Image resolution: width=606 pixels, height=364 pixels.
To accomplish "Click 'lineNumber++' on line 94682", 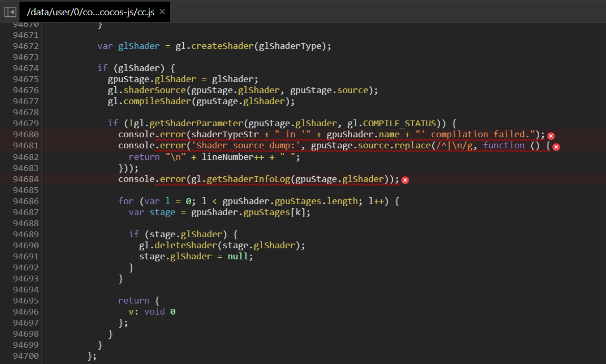I will point(233,157).
